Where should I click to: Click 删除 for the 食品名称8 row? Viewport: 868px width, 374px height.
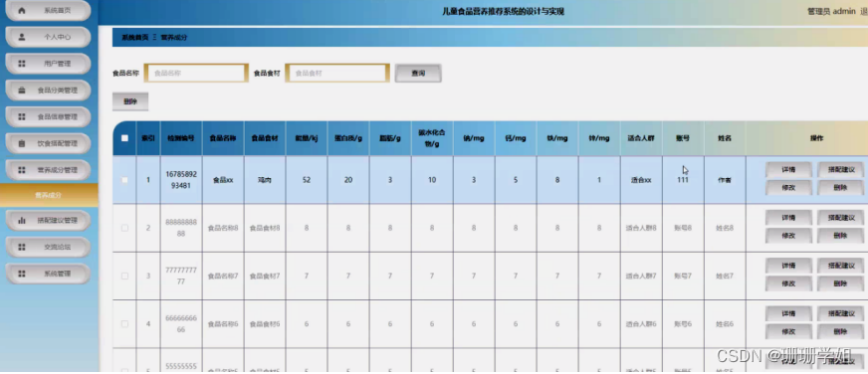coord(840,236)
